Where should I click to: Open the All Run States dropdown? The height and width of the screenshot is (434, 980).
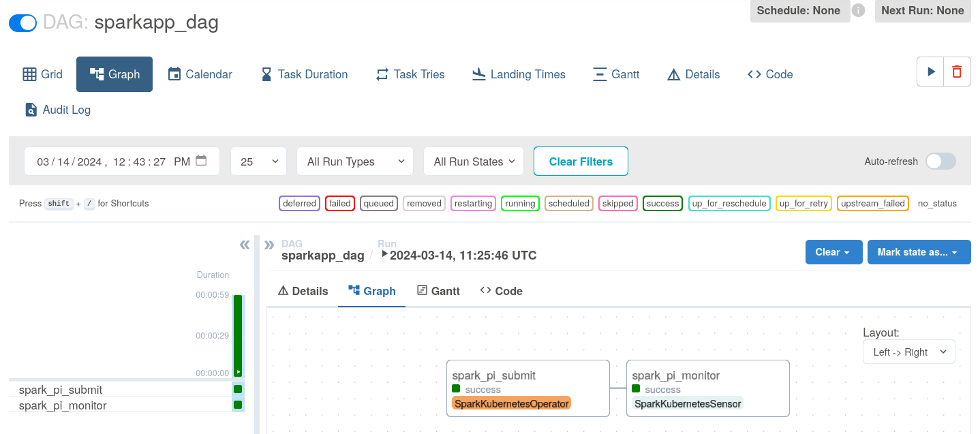pos(473,161)
